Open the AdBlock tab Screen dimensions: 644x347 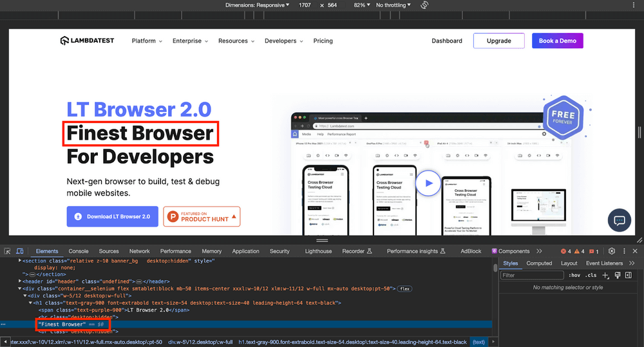point(471,251)
